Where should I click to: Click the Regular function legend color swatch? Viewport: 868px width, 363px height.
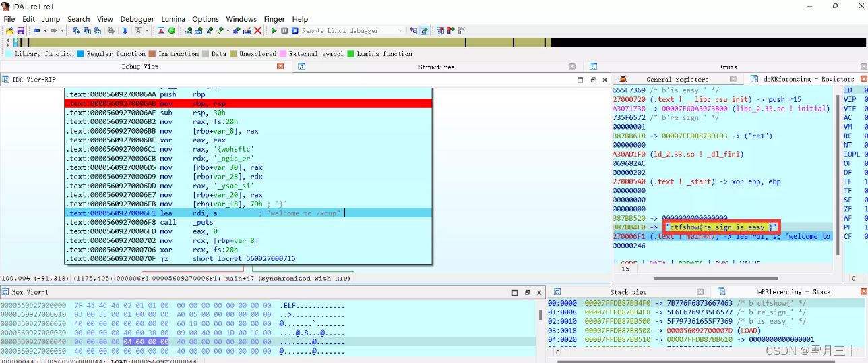click(x=81, y=54)
